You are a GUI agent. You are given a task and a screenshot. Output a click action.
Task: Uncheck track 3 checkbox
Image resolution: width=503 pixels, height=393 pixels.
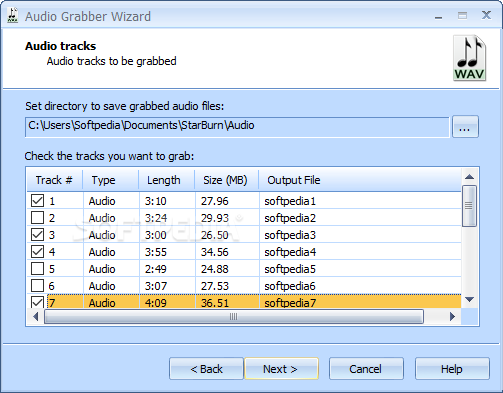37,235
